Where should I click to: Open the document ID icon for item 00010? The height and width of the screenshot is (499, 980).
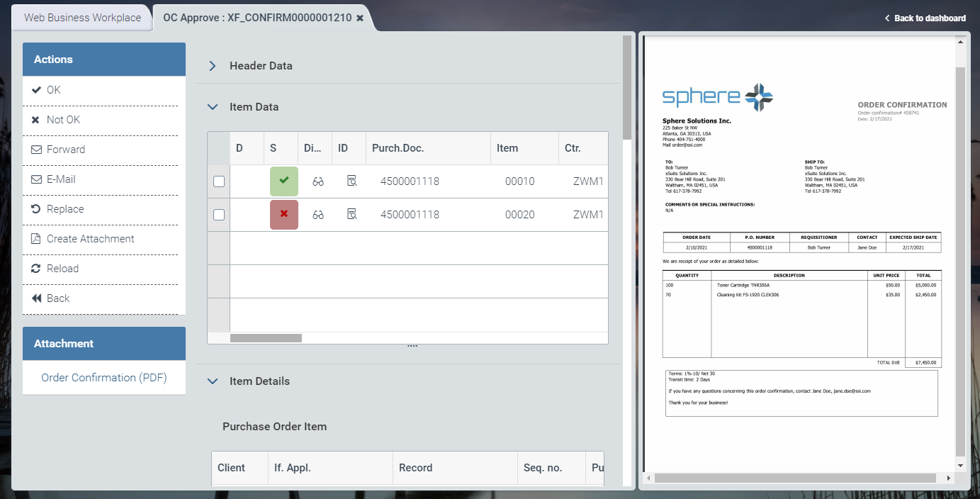(x=352, y=181)
